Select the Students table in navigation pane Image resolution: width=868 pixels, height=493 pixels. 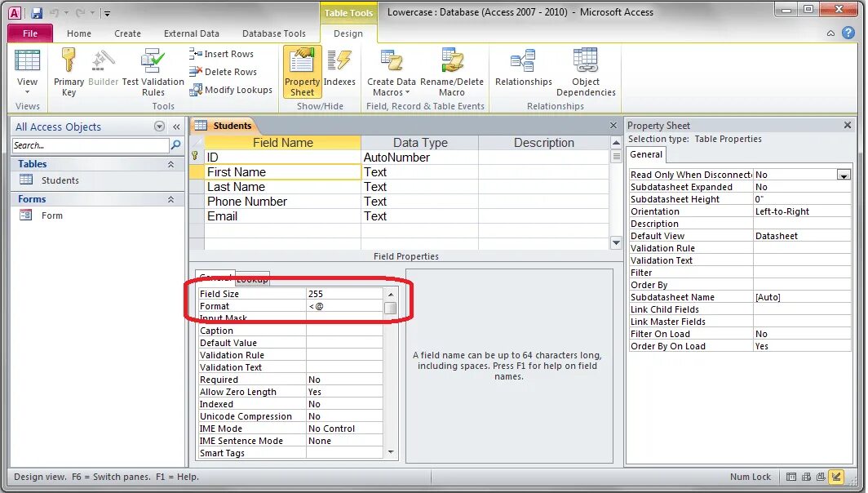[60, 180]
